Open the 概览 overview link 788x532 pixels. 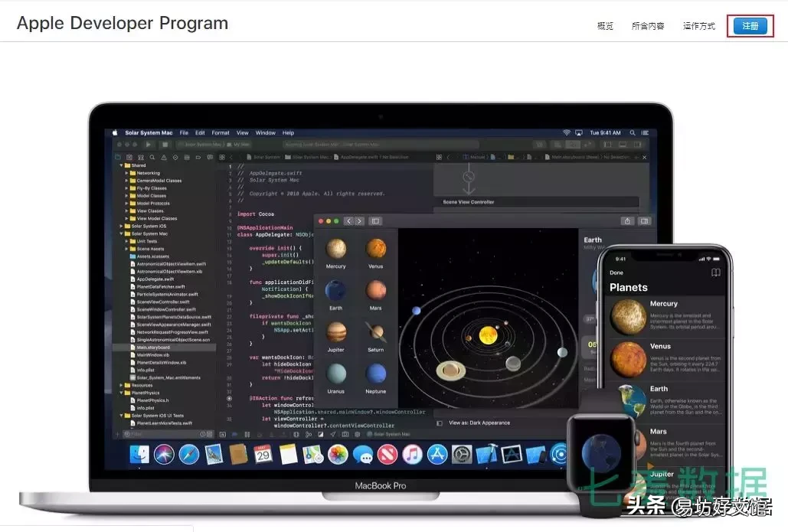click(x=605, y=26)
